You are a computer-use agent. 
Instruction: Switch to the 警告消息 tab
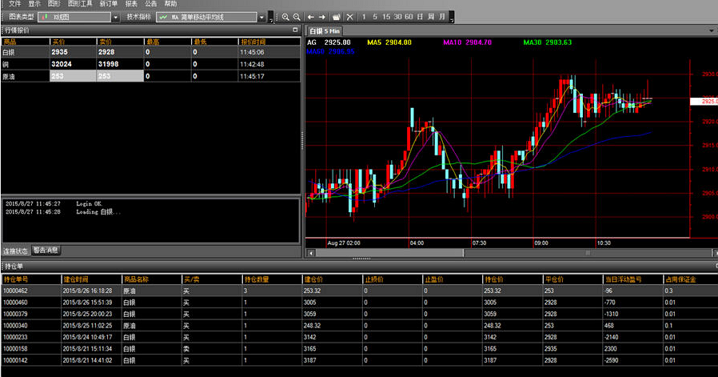coord(46,250)
